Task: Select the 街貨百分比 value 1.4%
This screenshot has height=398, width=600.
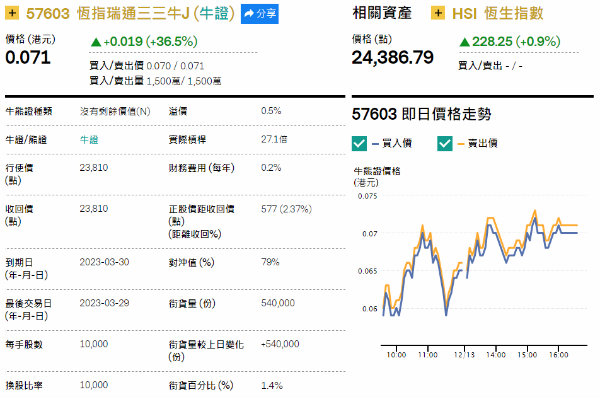Action: pos(272,385)
